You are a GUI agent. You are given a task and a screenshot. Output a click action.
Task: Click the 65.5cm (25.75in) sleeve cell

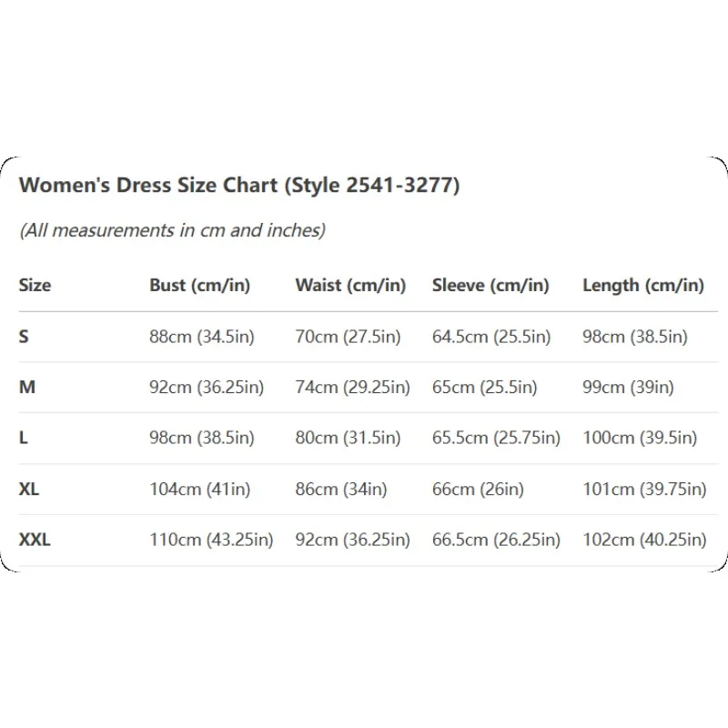coord(496,438)
